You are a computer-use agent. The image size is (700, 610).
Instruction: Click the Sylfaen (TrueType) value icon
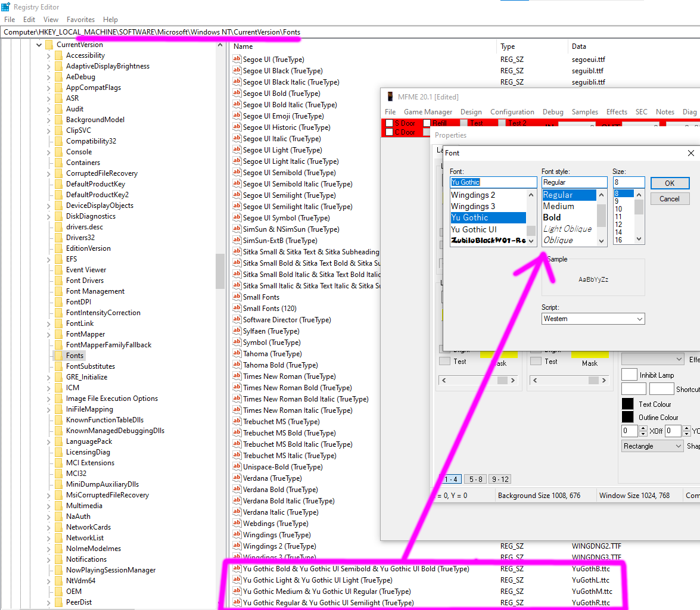(237, 331)
